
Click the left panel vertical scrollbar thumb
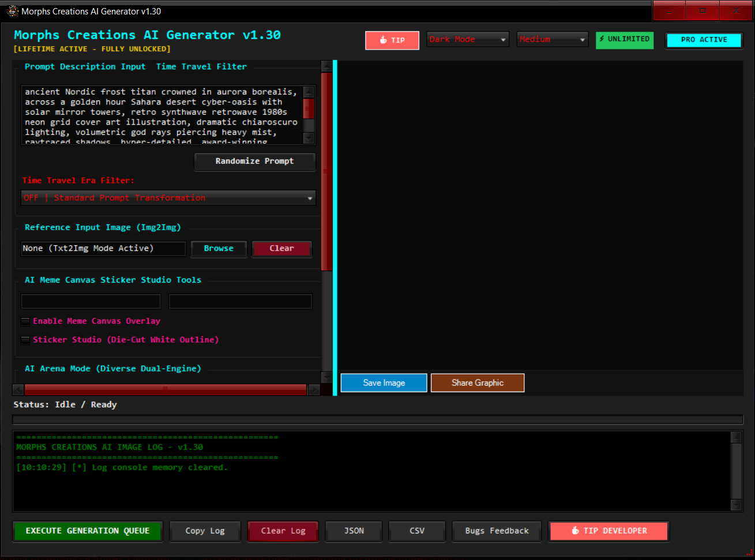click(x=326, y=171)
